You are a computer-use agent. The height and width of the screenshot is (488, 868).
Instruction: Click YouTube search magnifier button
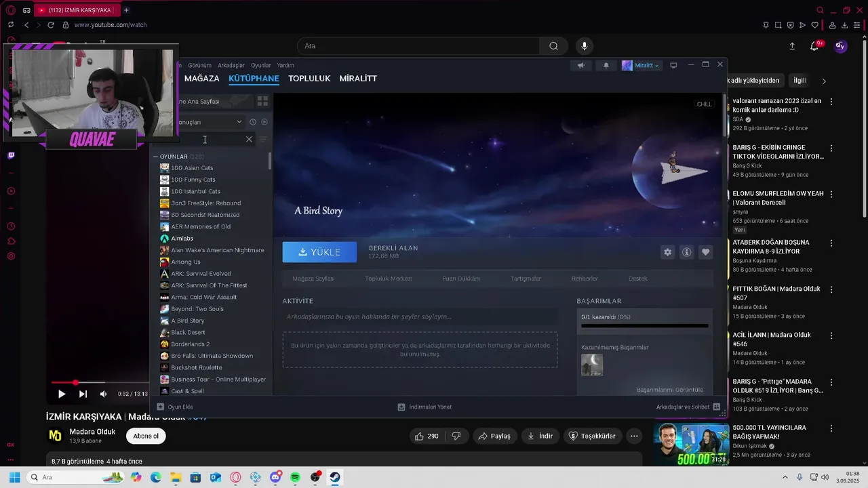pos(553,46)
